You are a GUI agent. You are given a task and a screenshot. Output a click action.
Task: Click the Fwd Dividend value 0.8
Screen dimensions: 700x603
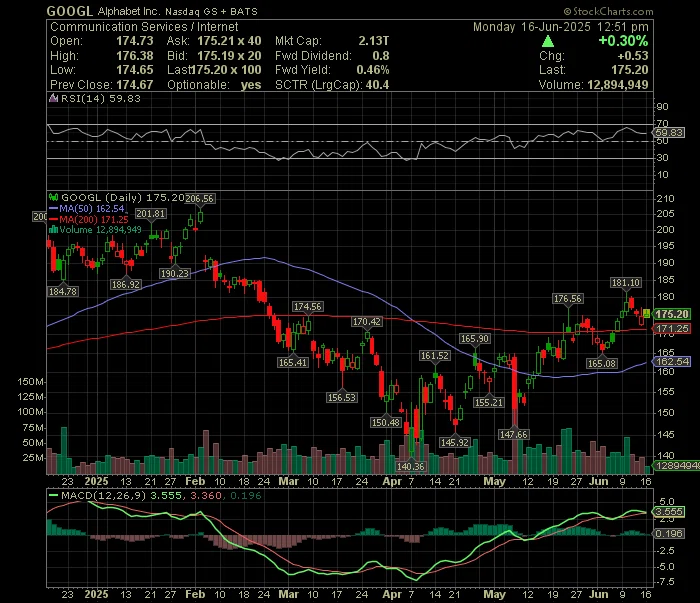[381, 56]
